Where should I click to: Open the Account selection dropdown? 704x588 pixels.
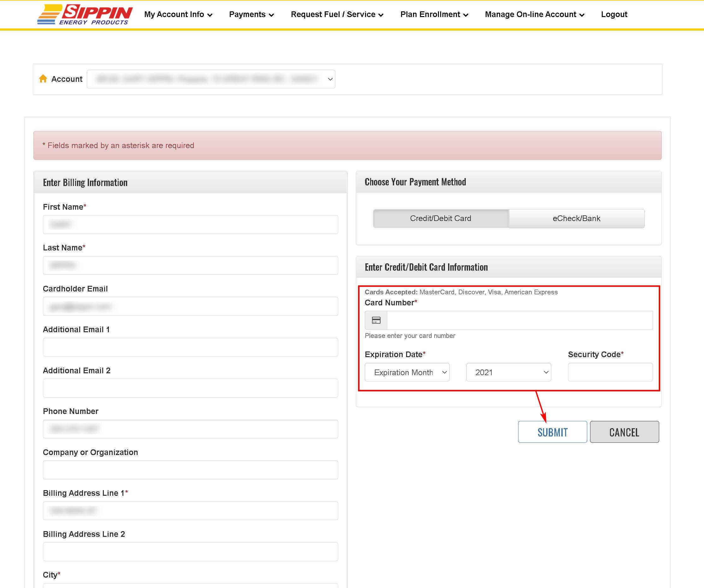(211, 79)
